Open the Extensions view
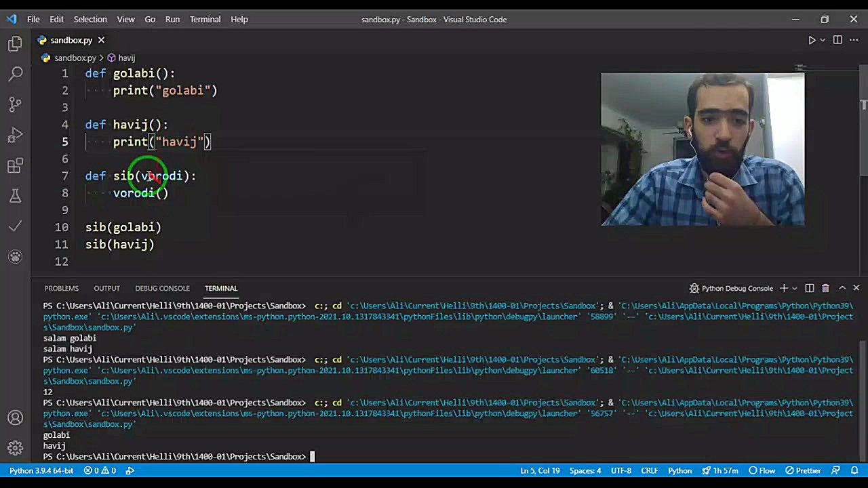 (15, 166)
